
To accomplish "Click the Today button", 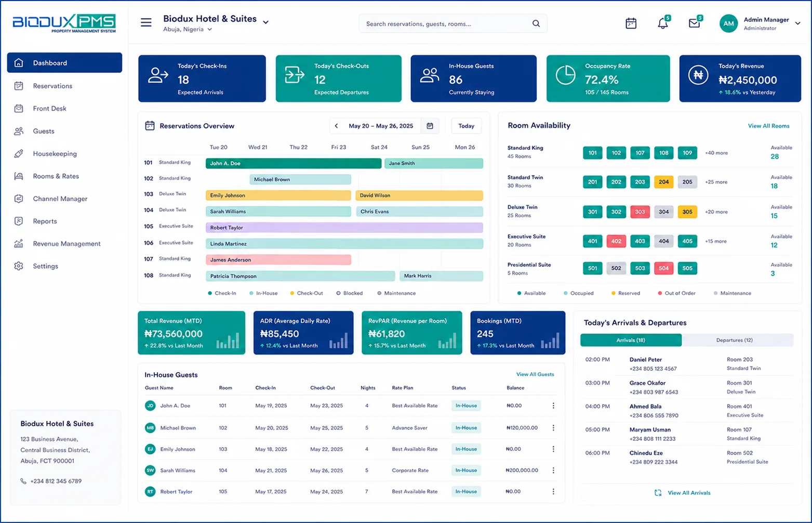I will point(466,126).
